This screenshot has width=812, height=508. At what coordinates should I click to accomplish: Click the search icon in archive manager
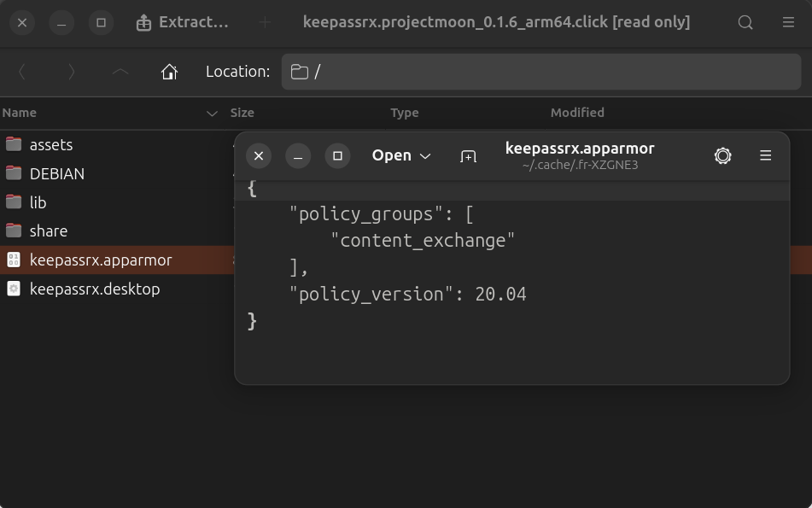745,23
